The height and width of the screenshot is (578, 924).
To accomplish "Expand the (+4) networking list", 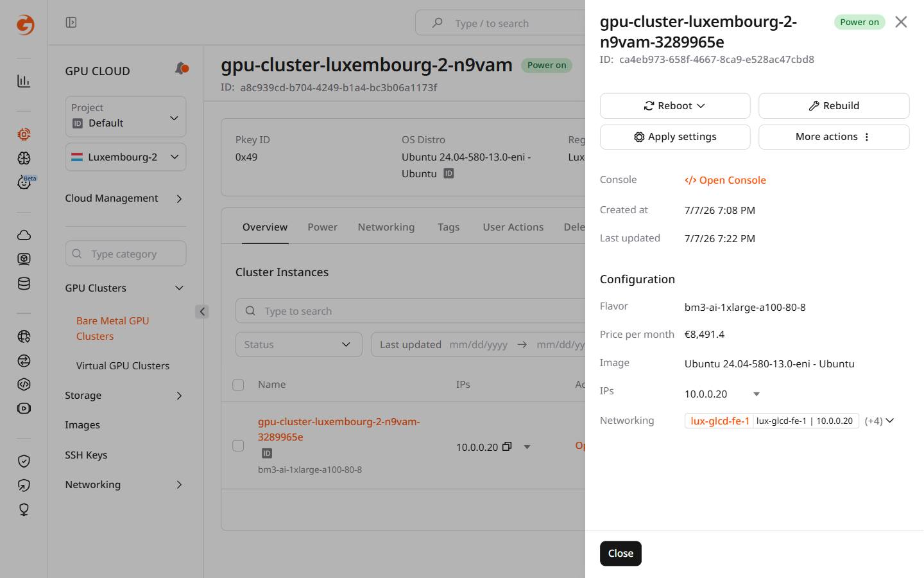I will point(879,421).
